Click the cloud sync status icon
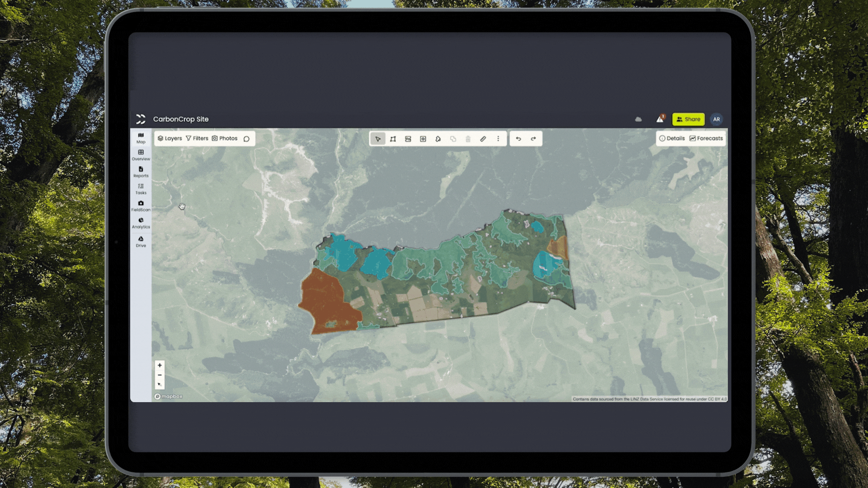This screenshot has height=488, width=868. pos(638,119)
